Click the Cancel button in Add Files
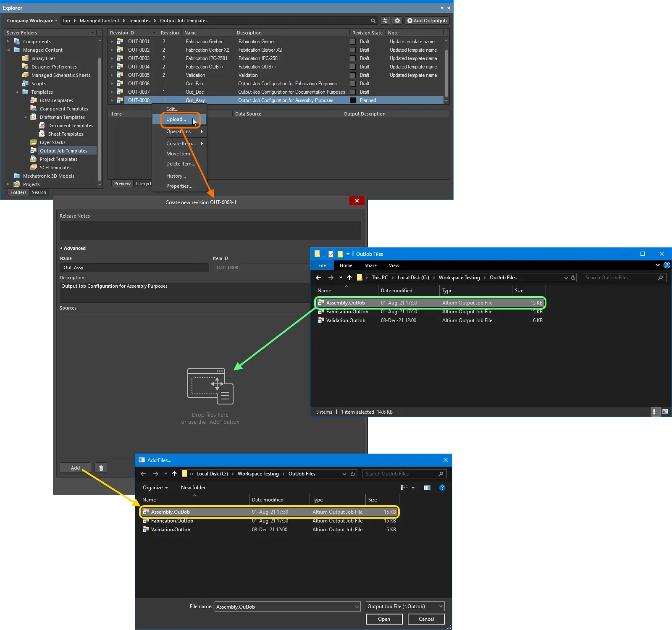Image resolution: width=672 pixels, height=630 pixels. pos(426,619)
